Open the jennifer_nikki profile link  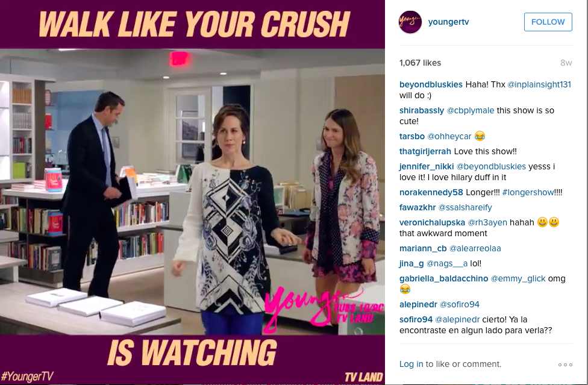[x=427, y=166]
